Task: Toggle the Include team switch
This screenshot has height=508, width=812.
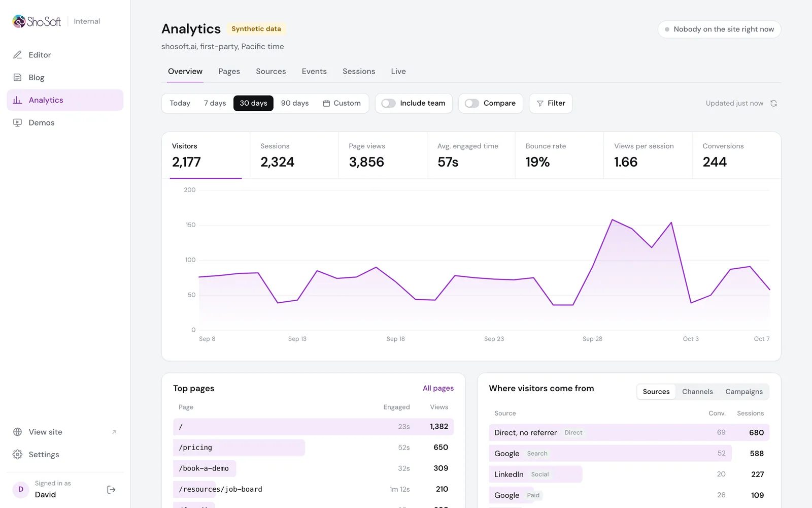Action: pos(388,103)
